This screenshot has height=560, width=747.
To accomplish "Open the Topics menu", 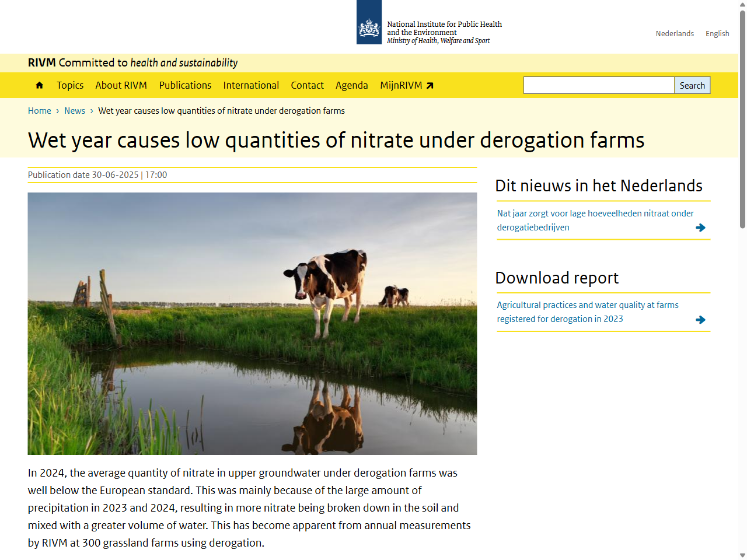I will [70, 85].
